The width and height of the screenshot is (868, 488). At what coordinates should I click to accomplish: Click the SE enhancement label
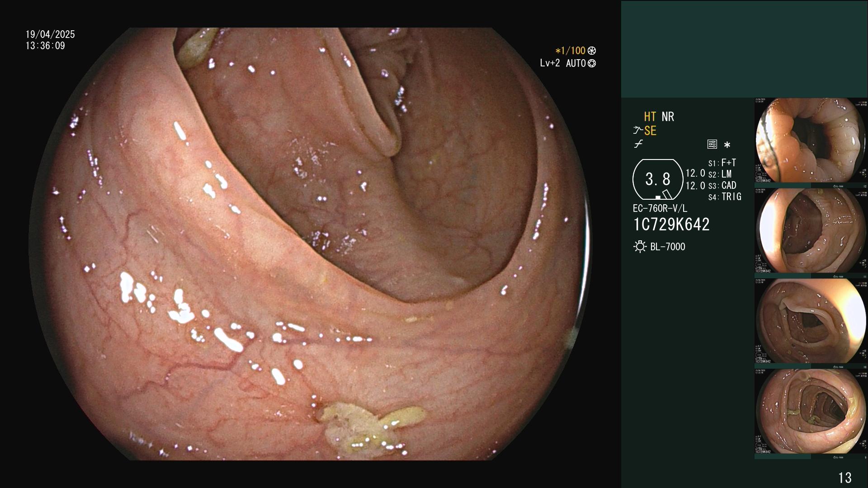[650, 131]
